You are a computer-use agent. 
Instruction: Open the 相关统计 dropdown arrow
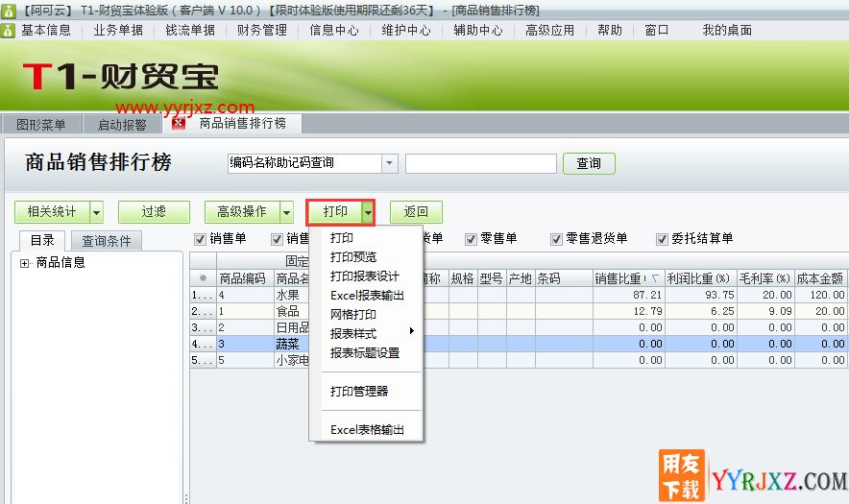96,212
